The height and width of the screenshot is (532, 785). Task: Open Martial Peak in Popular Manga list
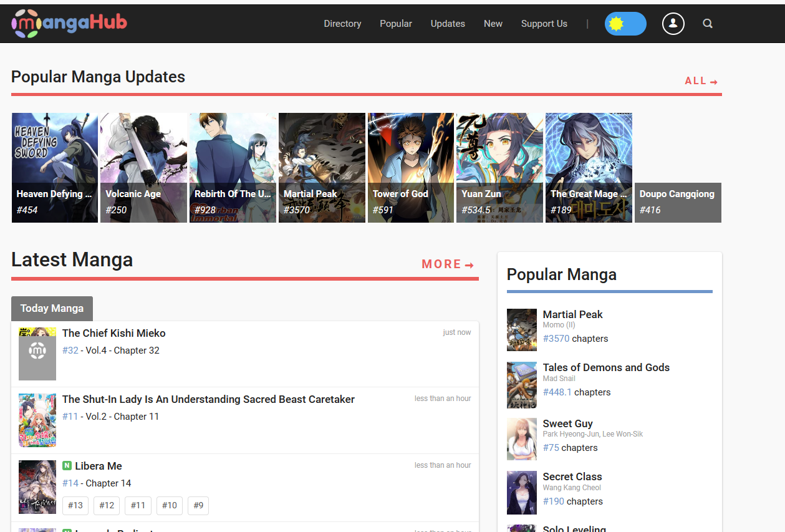pos(572,314)
